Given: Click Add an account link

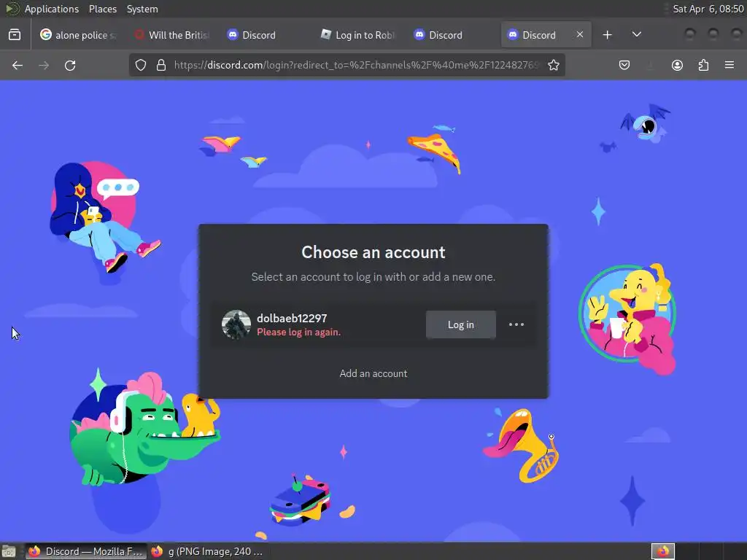Looking at the screenshot, I should tap(373, 374).
